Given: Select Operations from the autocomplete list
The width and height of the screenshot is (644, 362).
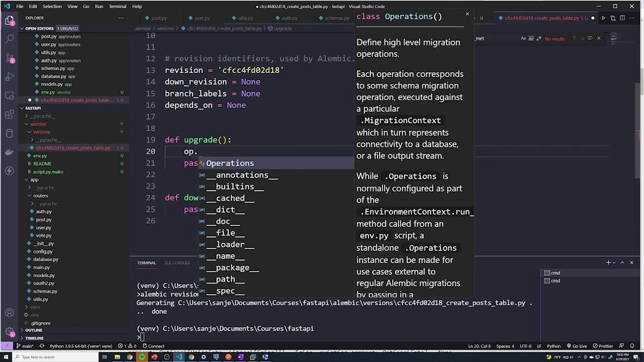Looking at the screenshot, I should (229, 163).
